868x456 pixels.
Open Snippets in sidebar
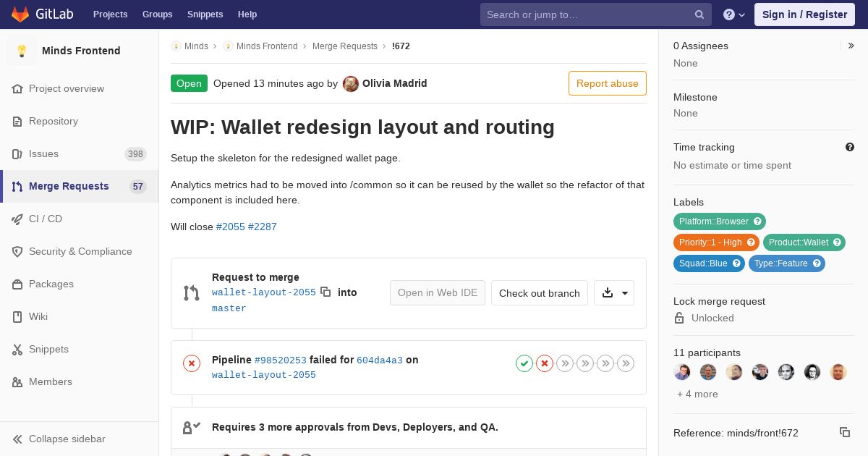click(79, 349)
